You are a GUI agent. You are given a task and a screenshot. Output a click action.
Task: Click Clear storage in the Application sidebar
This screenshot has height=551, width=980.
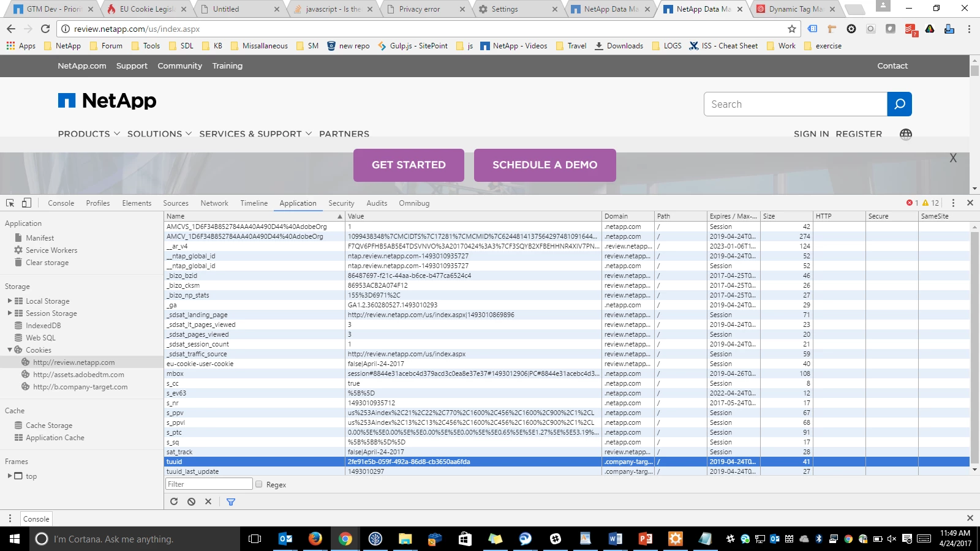[47, 263]
